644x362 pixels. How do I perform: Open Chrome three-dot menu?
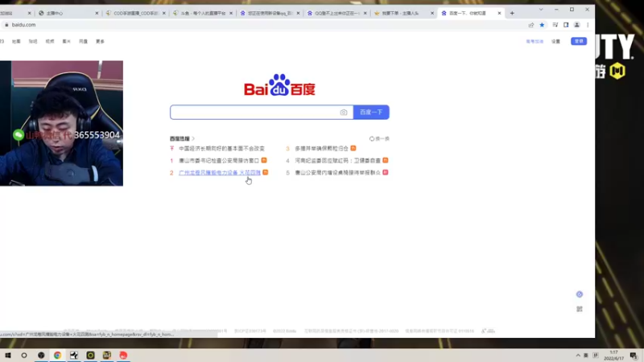click(588, 25)
